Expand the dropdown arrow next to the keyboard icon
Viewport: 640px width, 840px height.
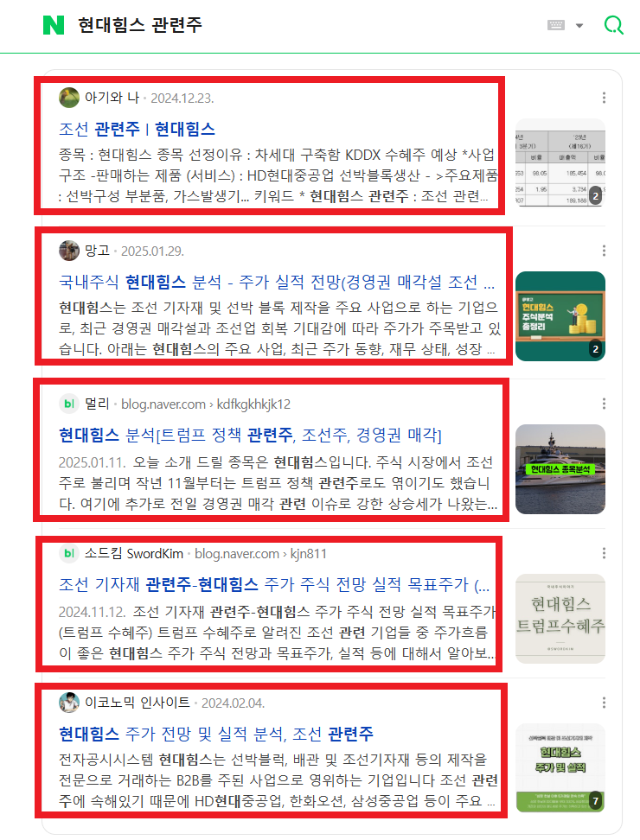(579, 25)
